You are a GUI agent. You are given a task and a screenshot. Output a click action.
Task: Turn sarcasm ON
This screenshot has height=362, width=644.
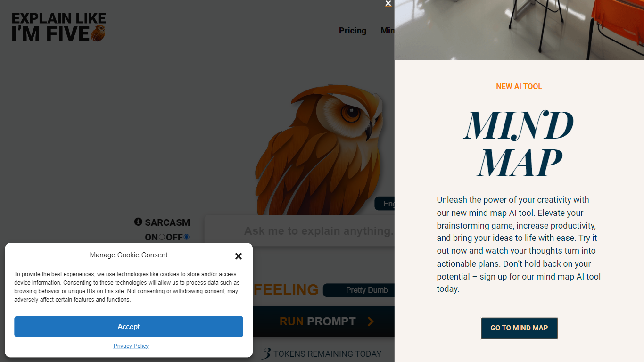pos(162,237)
